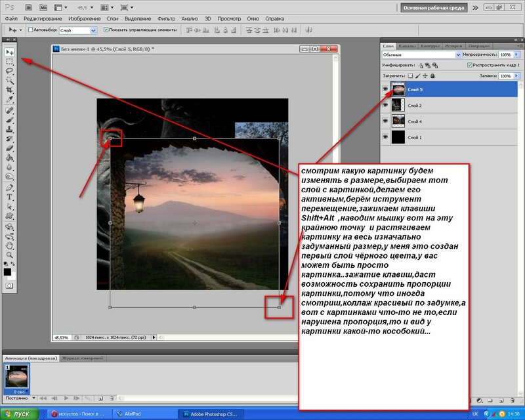This screenshot has height=420, width=525.
Task: Select the Move tool in toolbox
Action: point(9,52)
